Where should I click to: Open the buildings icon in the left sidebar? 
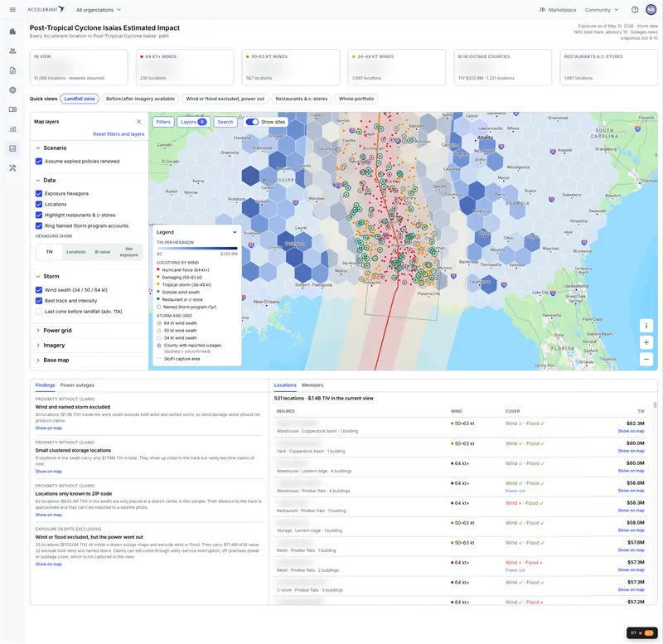(12, 31)
